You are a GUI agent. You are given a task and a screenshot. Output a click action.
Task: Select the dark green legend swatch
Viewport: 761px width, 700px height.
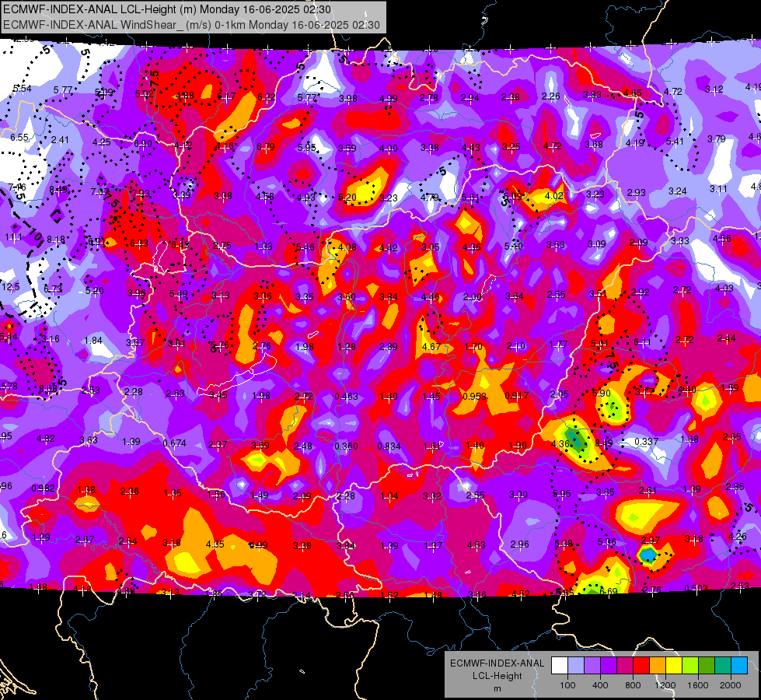click(x=707, y=666)
